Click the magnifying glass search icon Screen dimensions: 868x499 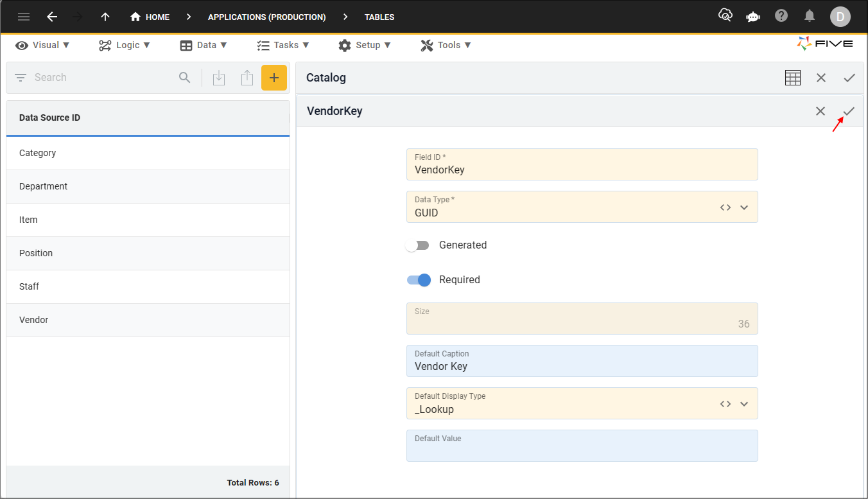184,78
